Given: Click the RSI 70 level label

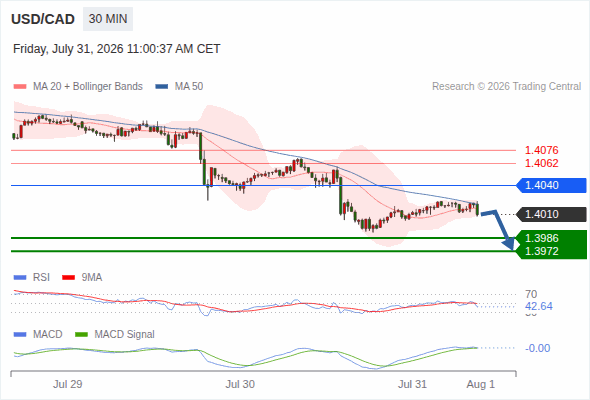Looking at the screenshot, I should tap(531, 294).
